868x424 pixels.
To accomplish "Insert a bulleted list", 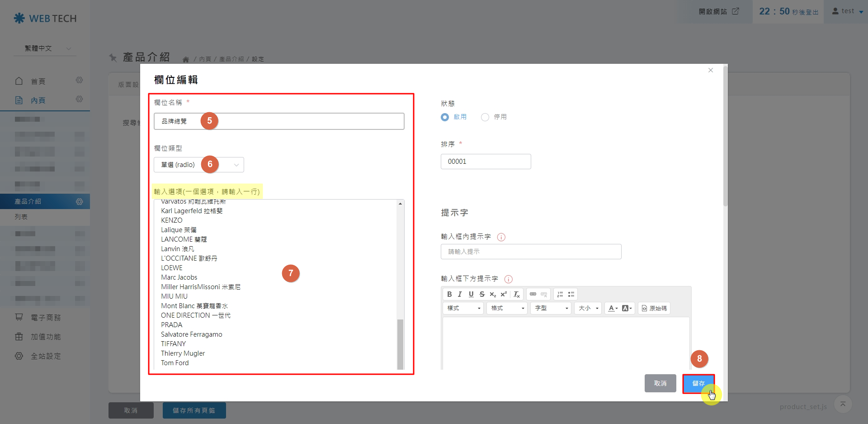I will (x=571, y=294).
